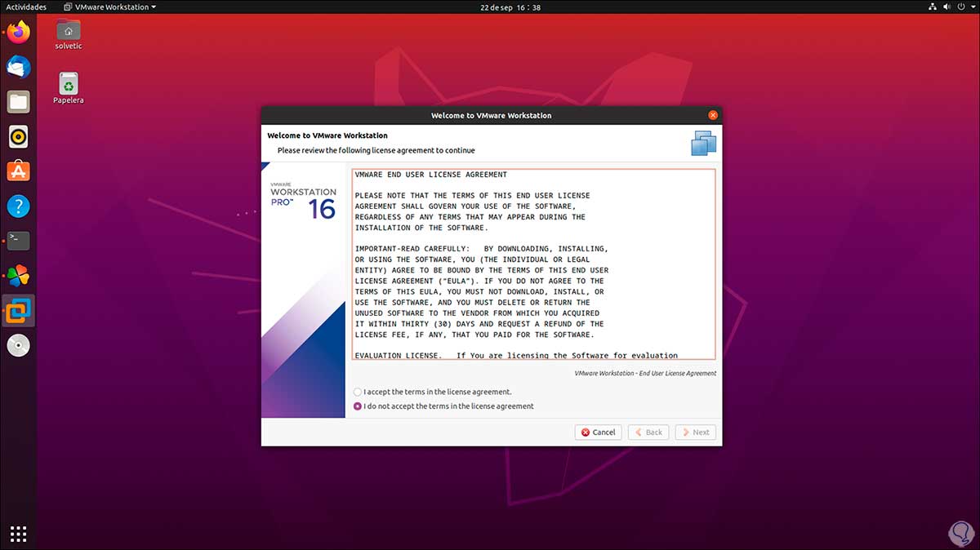Click the network status icon in top bar
The image size is (980, 550).
(934, 7)
